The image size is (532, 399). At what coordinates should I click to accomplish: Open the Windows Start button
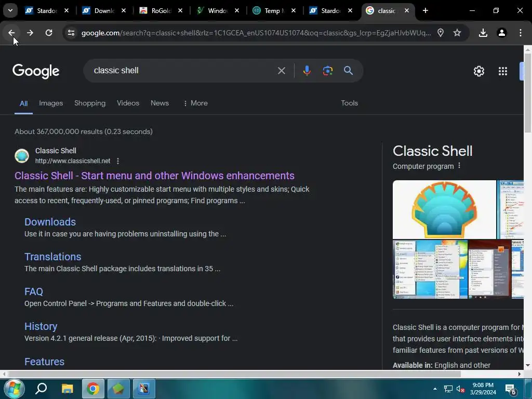pos(13,389)
